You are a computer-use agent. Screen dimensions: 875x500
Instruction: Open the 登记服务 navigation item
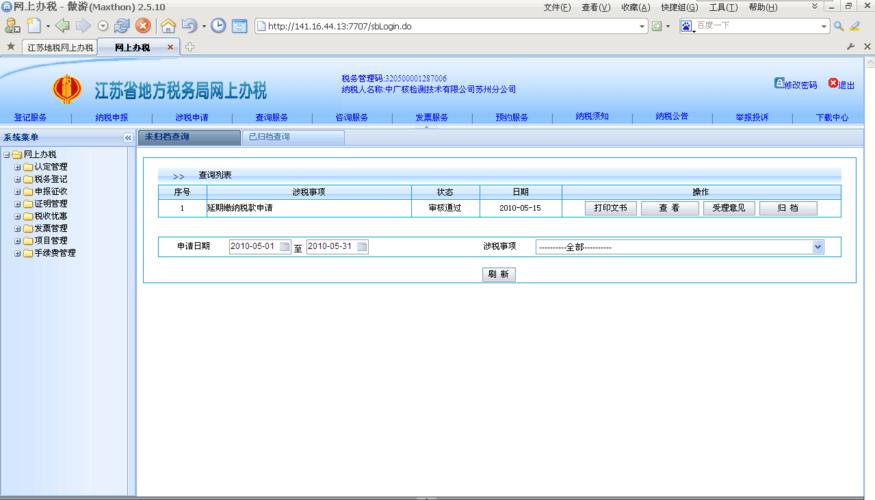point(31,117)
